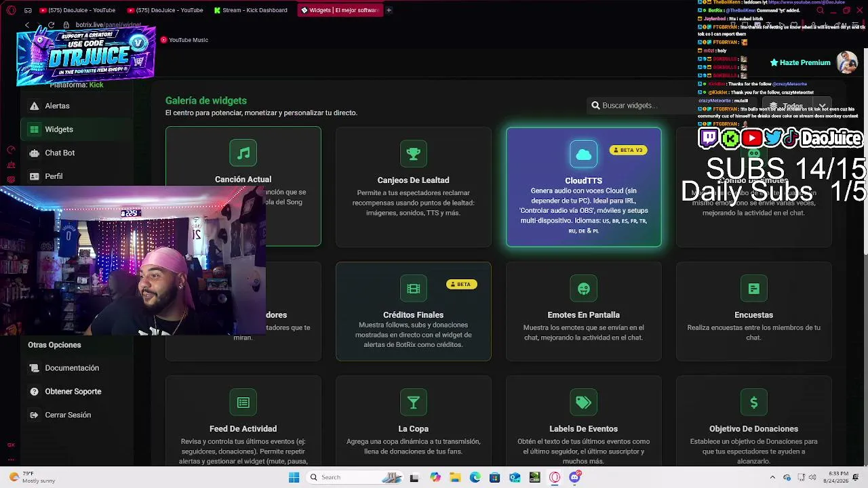Click the Windows Start button
Viewport: 868px width, 488px height.
[x=294, y=477]
